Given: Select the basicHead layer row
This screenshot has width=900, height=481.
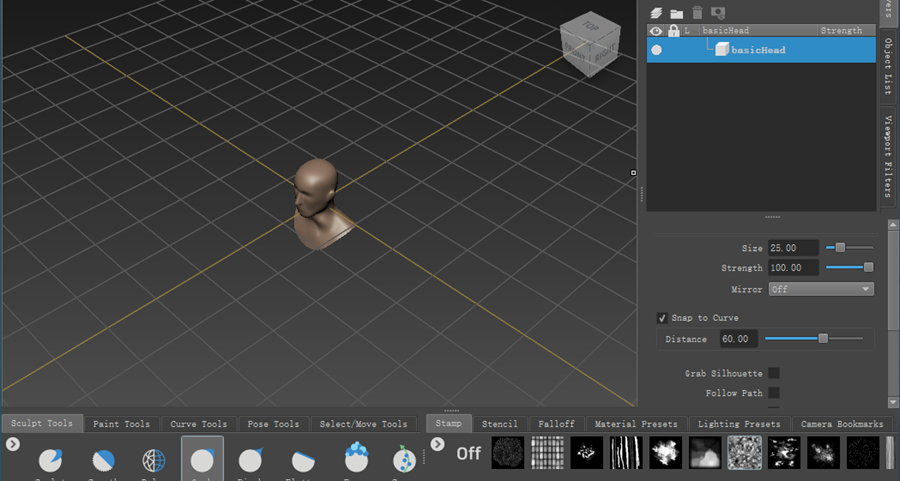Looking at the screenshot, I should 761,50.
